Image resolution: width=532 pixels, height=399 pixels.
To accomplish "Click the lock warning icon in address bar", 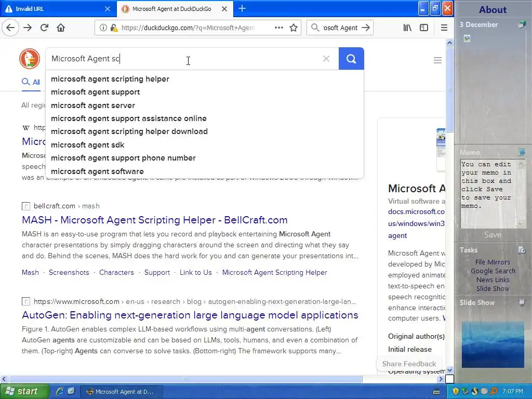I will tap(114, 28).
